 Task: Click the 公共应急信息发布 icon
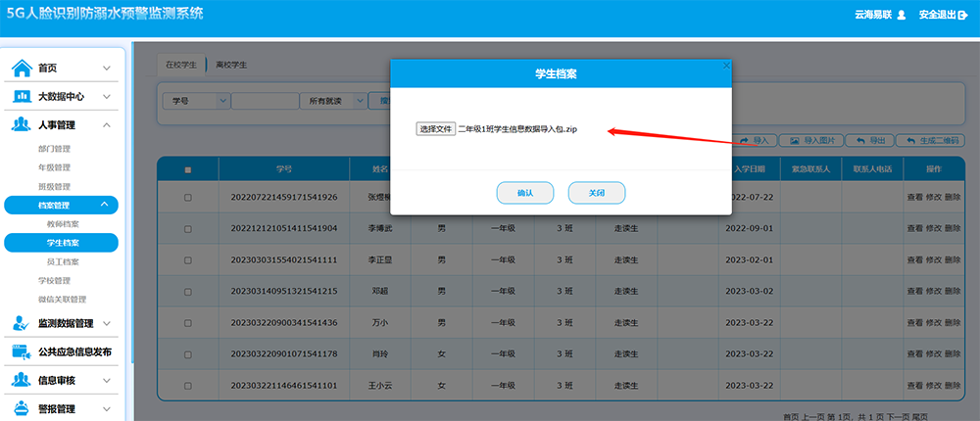(x=22, y=351)
